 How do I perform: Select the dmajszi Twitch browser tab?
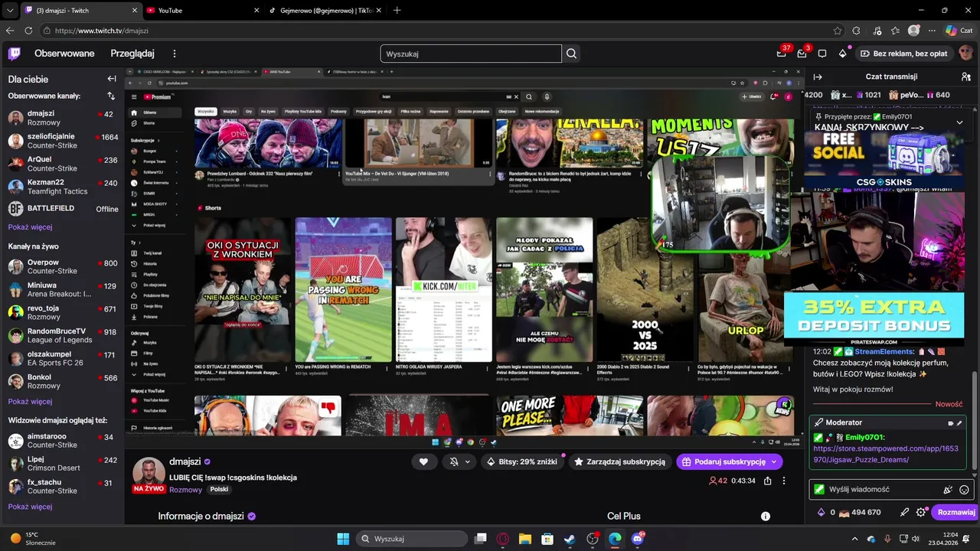(x=80, y=10)
